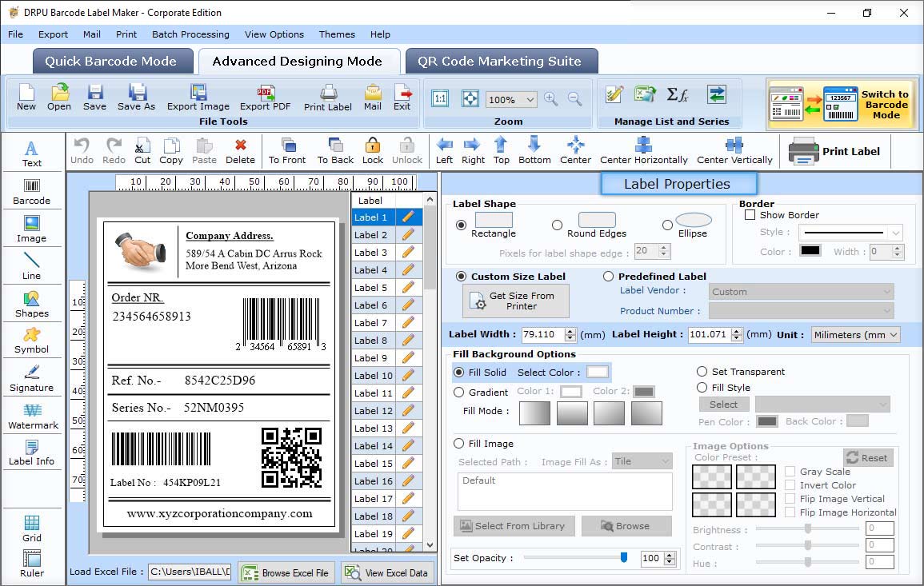Viewport: 924px width, 586px height.
Task: Increase Label Width stepper value
Action: coord(570,331)
